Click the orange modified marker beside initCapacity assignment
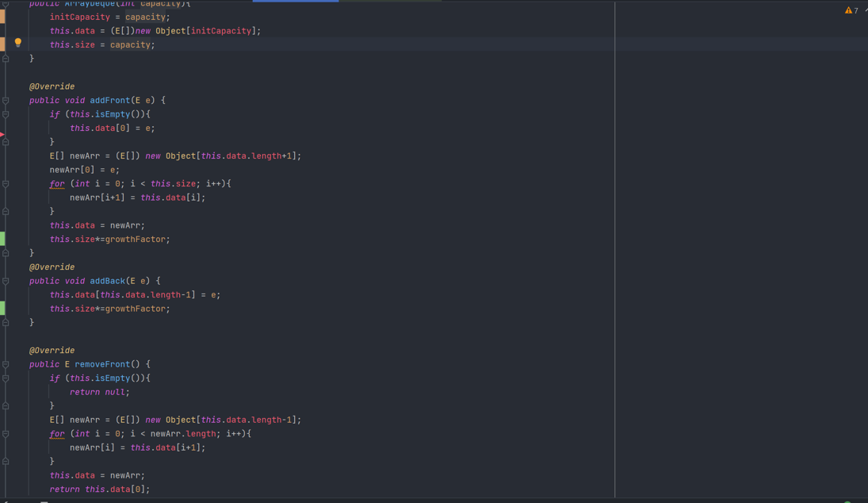 pos(2,17)
